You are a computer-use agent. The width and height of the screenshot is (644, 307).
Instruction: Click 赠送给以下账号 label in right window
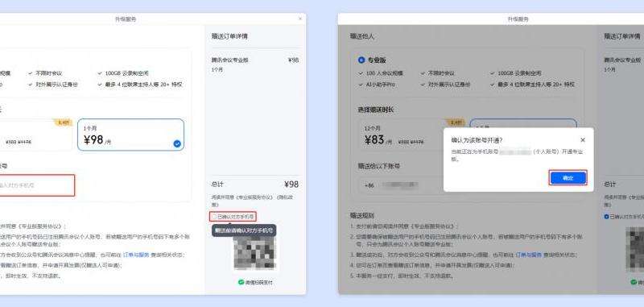tap(378, 166)
